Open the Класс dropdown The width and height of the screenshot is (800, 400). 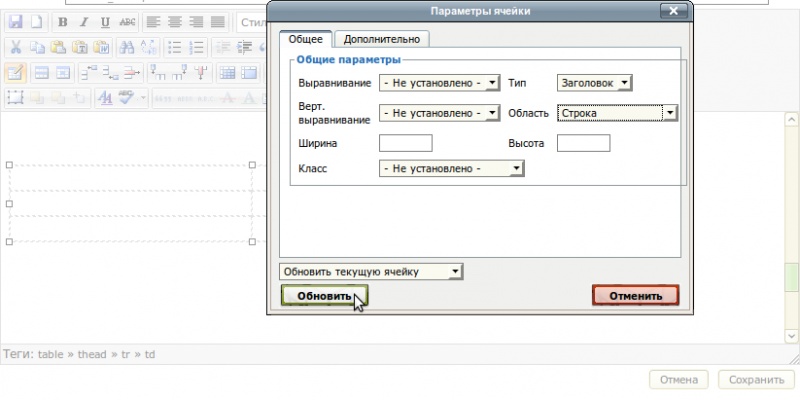click(x=452, y=168)
